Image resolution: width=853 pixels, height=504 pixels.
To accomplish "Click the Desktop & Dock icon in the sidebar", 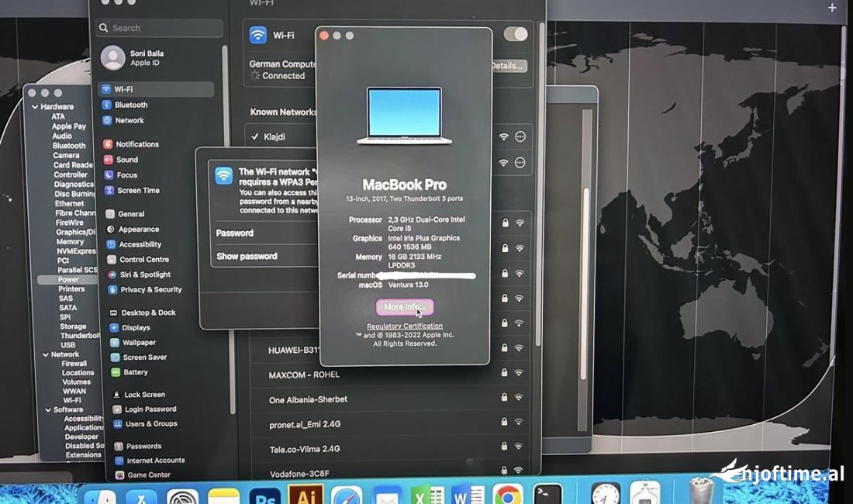I will tap(113, 312).
